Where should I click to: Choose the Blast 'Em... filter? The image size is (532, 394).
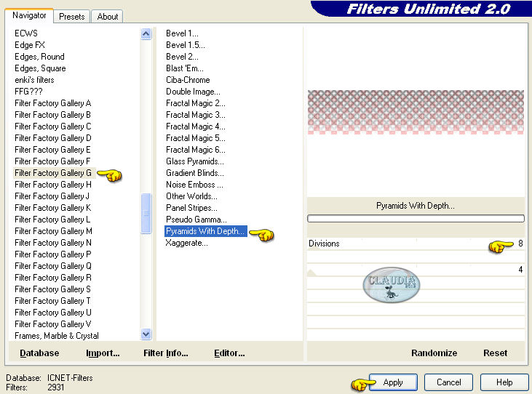coord(185,68)
